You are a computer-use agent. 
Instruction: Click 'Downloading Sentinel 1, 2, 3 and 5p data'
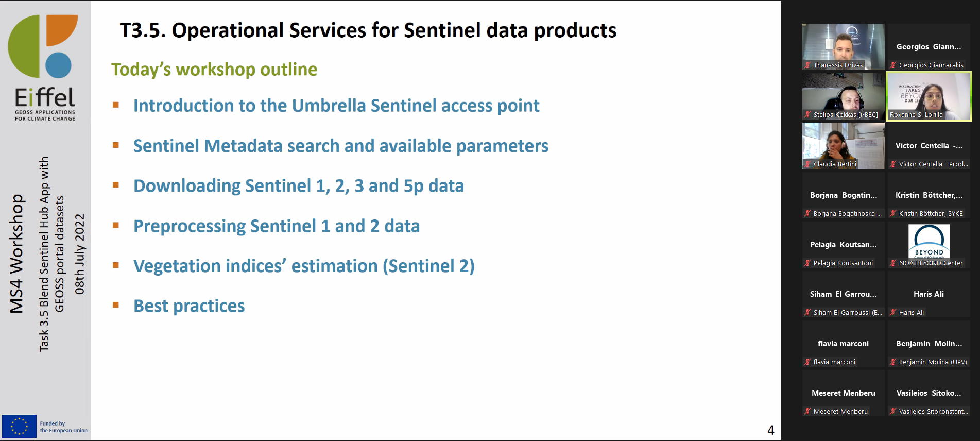point(299,186)
